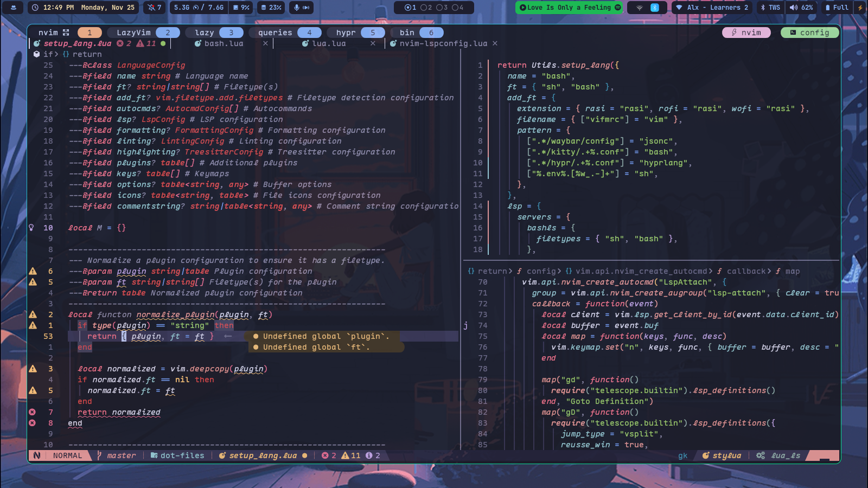
Task: Click the error sign beside the final 'end'
Action: [x=33, y=423]
